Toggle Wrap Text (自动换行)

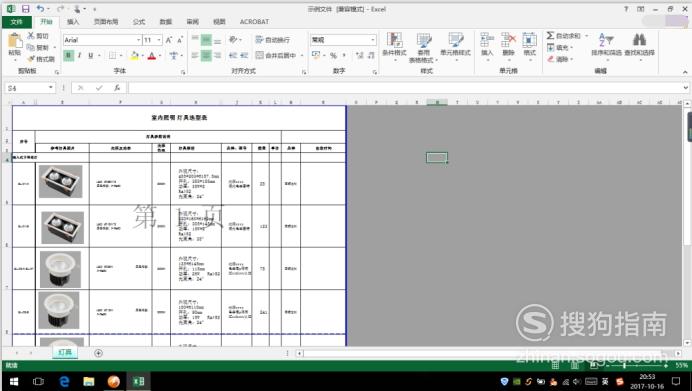pyautogui.click(x=273, y=40)
